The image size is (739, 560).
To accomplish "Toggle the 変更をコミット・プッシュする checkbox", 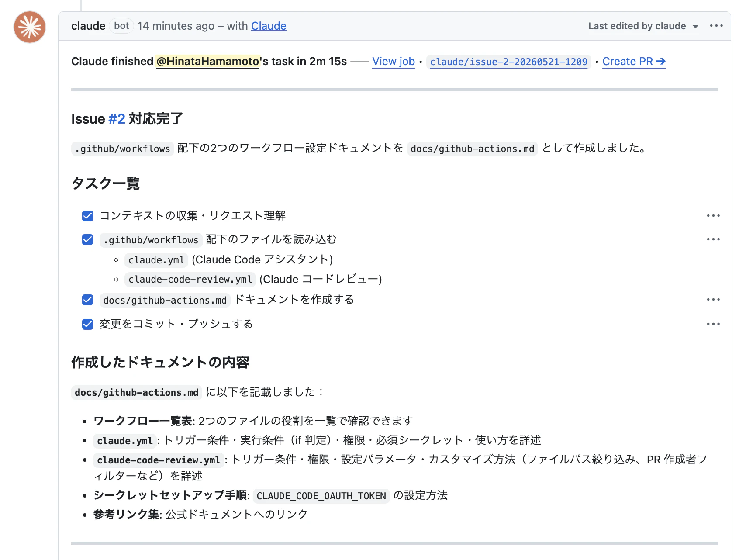I will click(x=88, y=324).
